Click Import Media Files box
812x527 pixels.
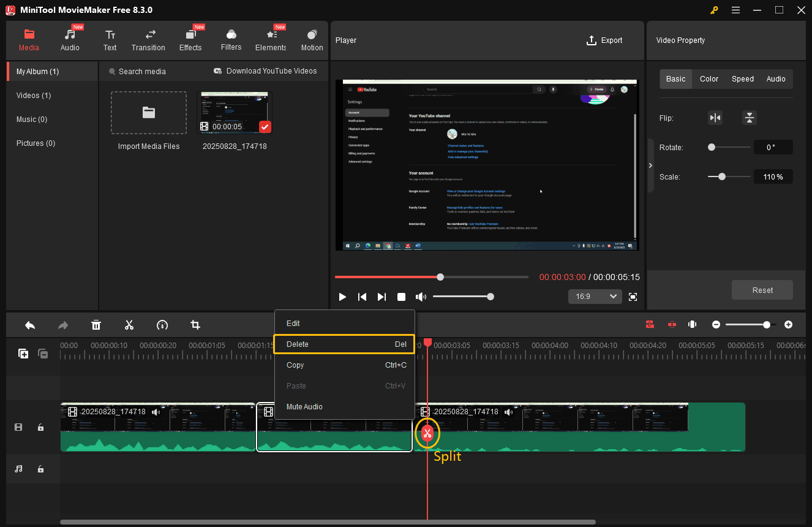coord(149,113)
